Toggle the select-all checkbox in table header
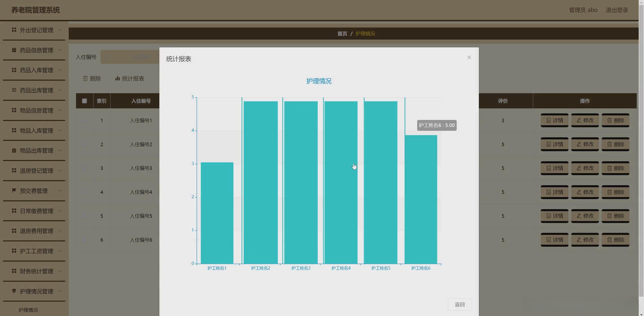The height and width of the screenshot is (316, 644). 84,101
